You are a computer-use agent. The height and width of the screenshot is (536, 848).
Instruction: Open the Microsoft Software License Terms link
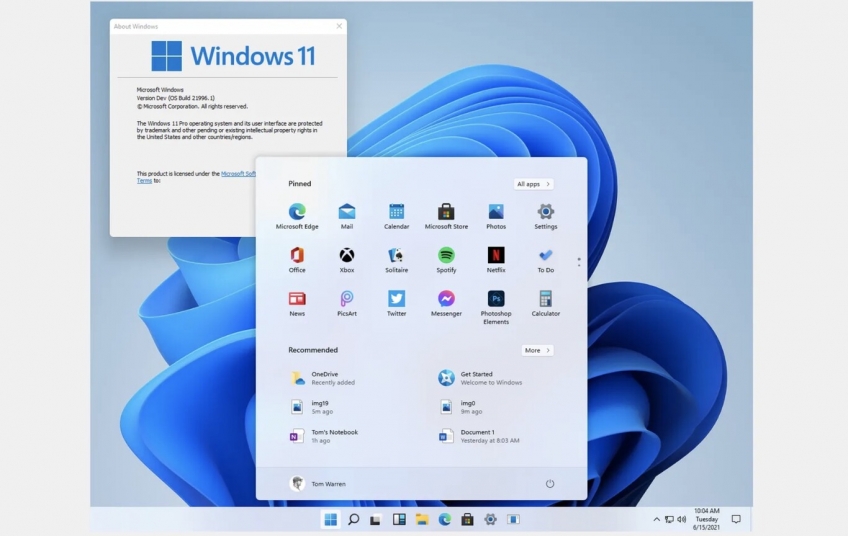238,173
